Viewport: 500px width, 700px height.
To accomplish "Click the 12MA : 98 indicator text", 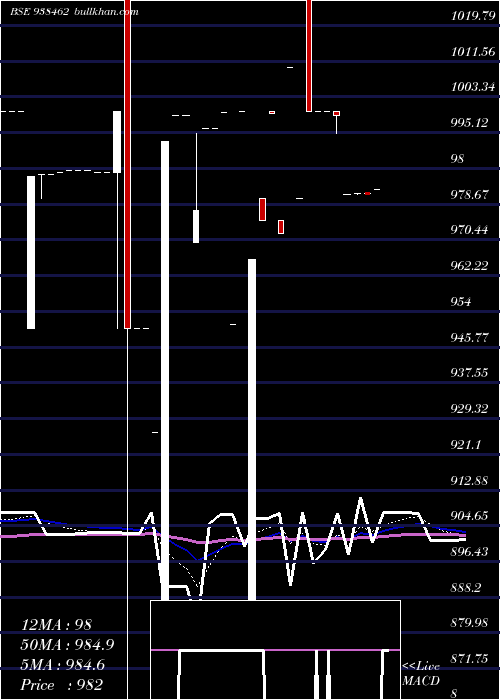I will pyautogui.click(x=56, y=625).
